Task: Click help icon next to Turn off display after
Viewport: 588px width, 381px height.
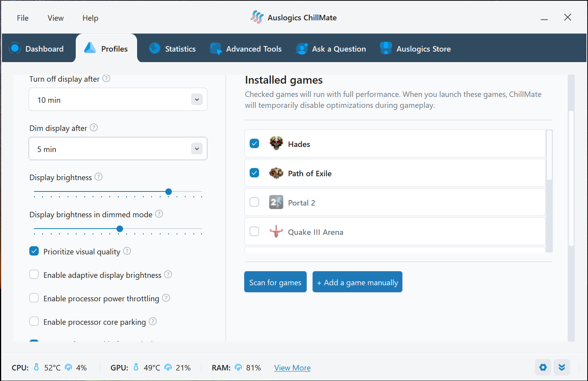Action: click(106, 79)
